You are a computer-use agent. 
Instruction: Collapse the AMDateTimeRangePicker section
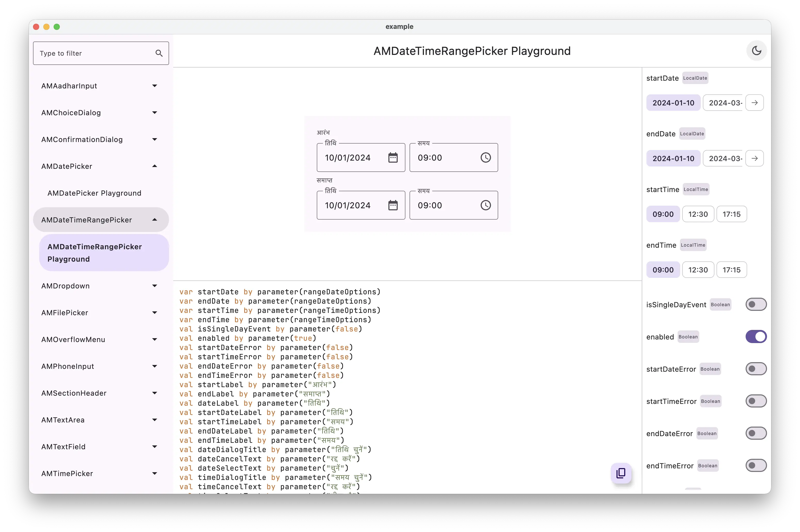101,220
